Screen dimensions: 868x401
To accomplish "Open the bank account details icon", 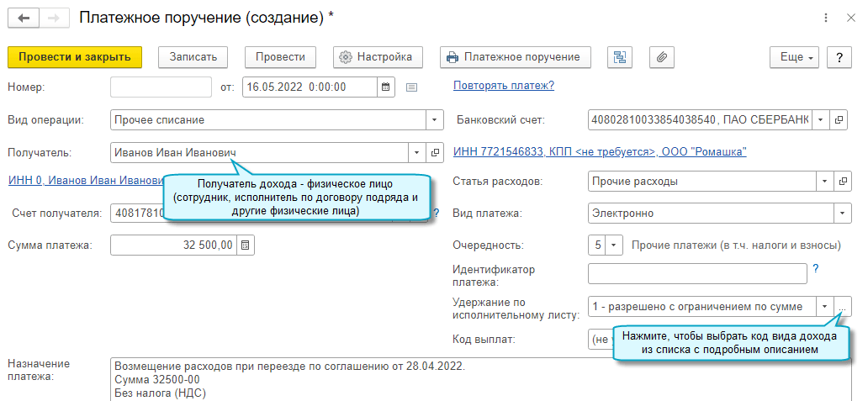I will click(839, 120).
